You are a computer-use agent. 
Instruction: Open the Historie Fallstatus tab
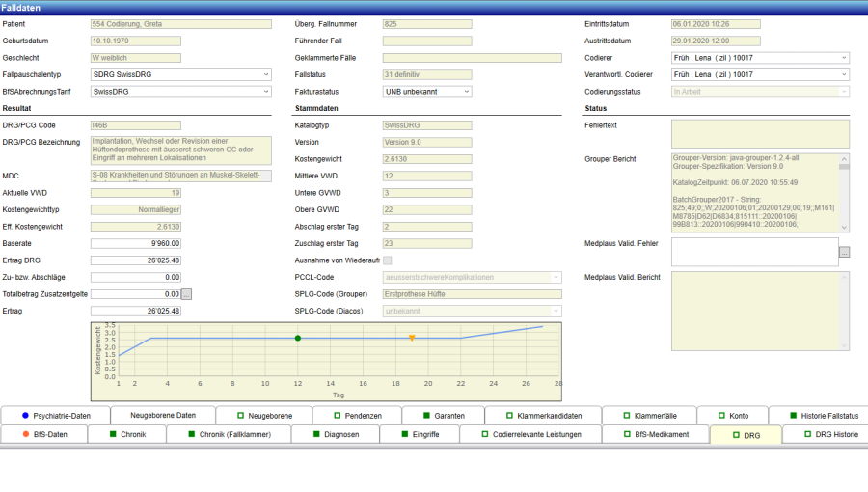click(823, 415)
